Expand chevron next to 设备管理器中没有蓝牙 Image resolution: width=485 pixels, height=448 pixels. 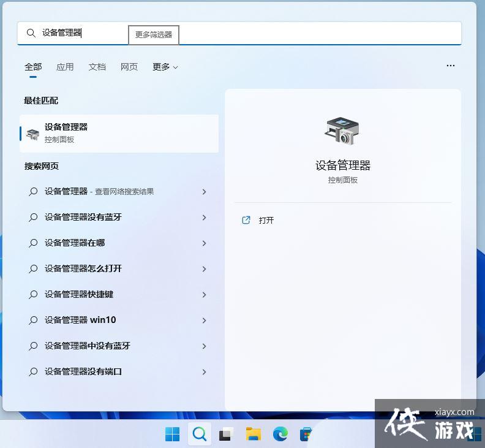(204, 346)
